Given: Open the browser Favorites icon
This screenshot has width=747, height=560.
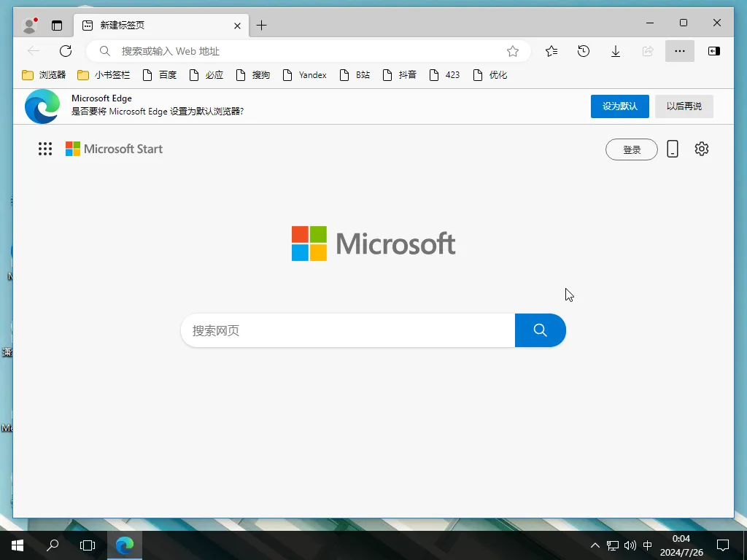Looking at the screenshot, I should click(551, 51).
